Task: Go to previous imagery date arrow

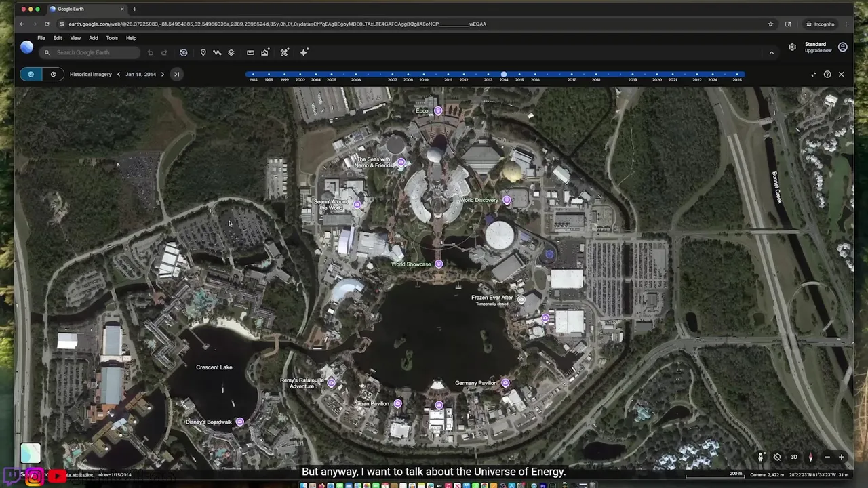Action: (x=119, y=74)
